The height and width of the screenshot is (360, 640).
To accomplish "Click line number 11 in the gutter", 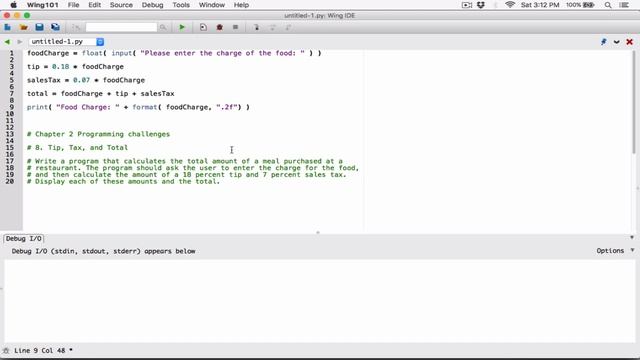I will pyautogui.click(x=10, y=120).
